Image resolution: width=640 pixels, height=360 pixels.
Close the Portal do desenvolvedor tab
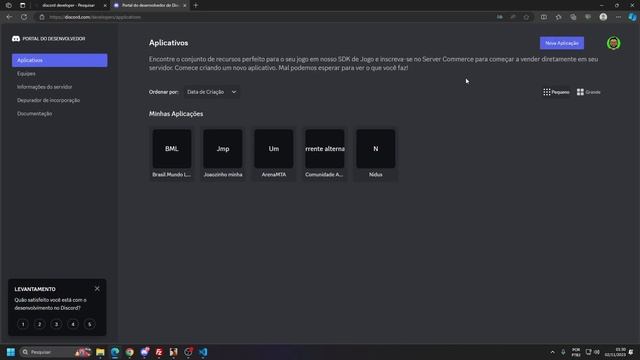pos(184,5)
